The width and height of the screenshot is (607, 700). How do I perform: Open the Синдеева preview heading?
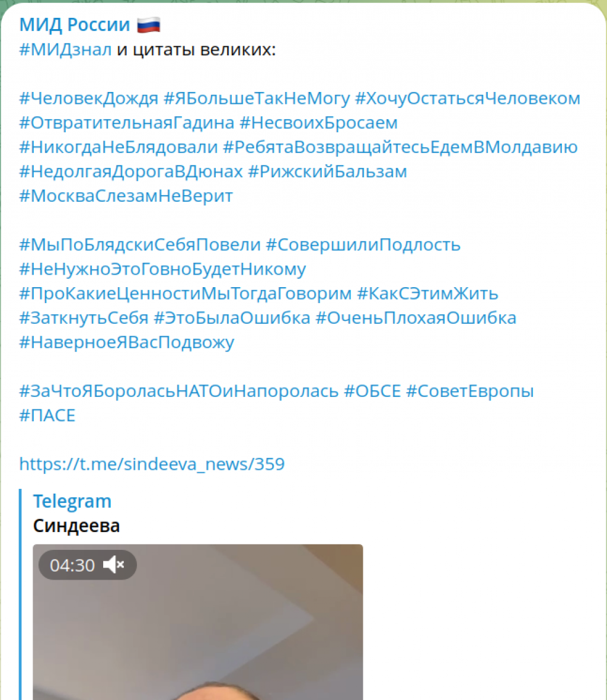(x=76, y=526)
